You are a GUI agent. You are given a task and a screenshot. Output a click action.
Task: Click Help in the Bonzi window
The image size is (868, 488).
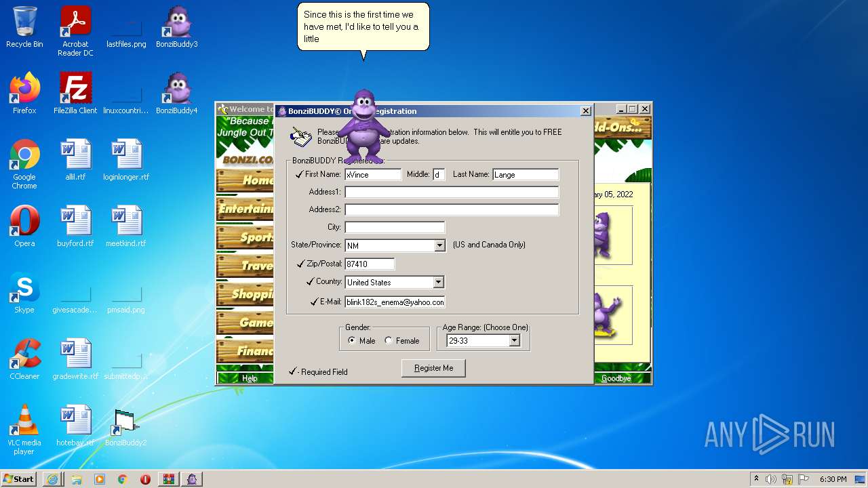click(x=250, y=378)
